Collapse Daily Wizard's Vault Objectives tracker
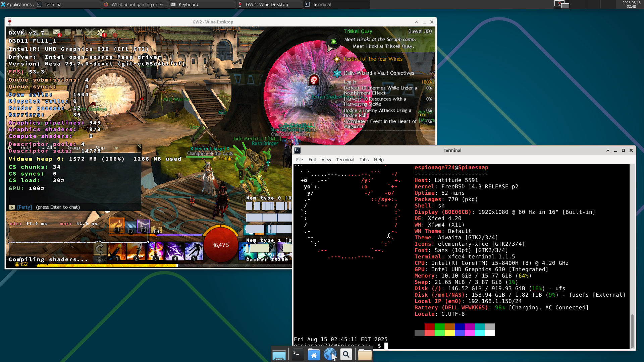The width and height of the screenshot is (644, 362). 379,73
